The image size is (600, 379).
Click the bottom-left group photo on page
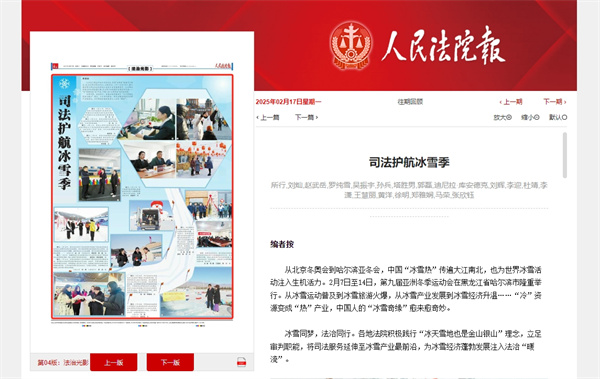(90, 294)
